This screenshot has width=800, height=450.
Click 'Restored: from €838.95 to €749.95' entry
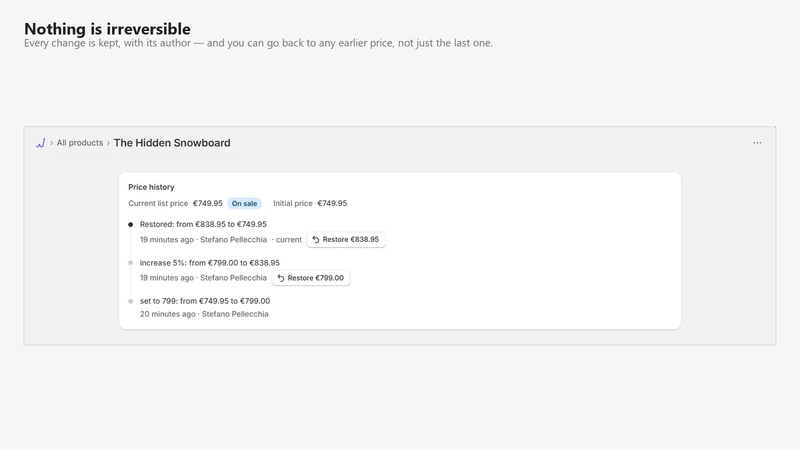pos(203,224)
